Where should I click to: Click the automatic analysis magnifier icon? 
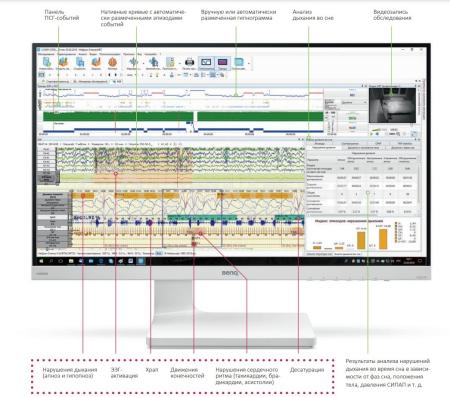[153, 63]
